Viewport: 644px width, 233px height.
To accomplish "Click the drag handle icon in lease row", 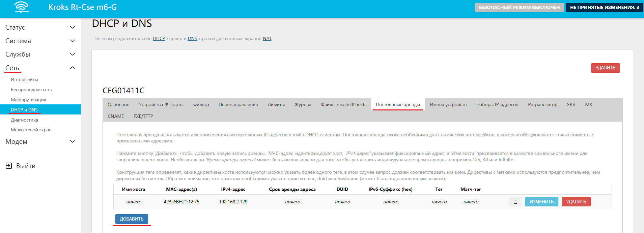I will (515, 202).
